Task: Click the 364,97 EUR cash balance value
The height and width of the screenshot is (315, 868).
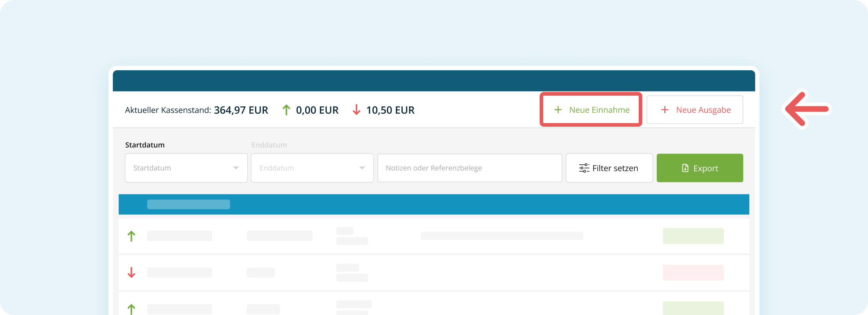Action: (241, 110)
